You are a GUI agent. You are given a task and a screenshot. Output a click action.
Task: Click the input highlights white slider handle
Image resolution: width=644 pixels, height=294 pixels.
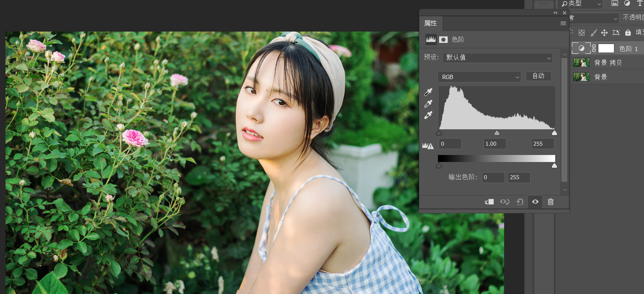point(554,133)
